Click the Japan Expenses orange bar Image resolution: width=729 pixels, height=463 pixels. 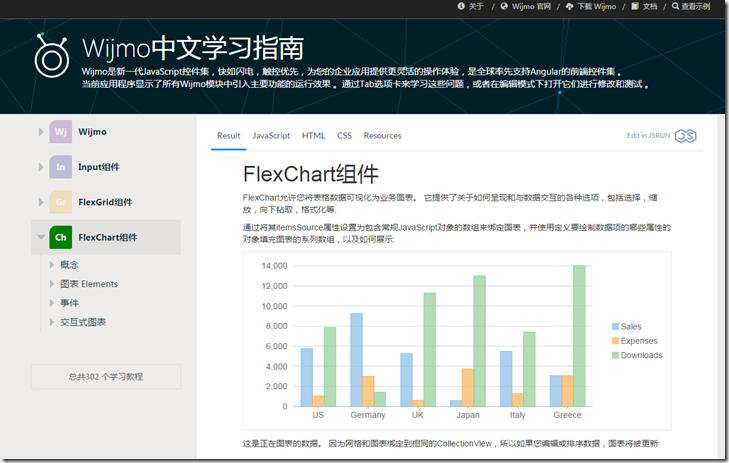click(x=468, y=387)
